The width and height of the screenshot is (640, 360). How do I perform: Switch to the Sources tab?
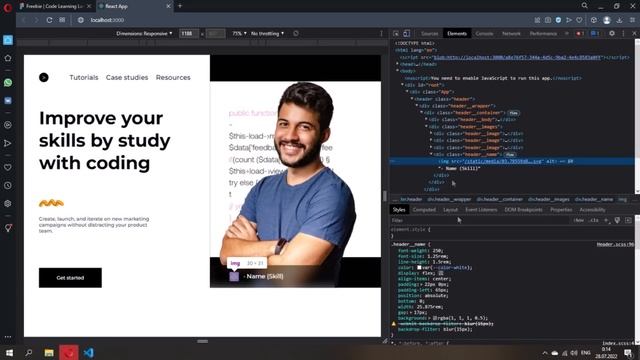[429, 33]
